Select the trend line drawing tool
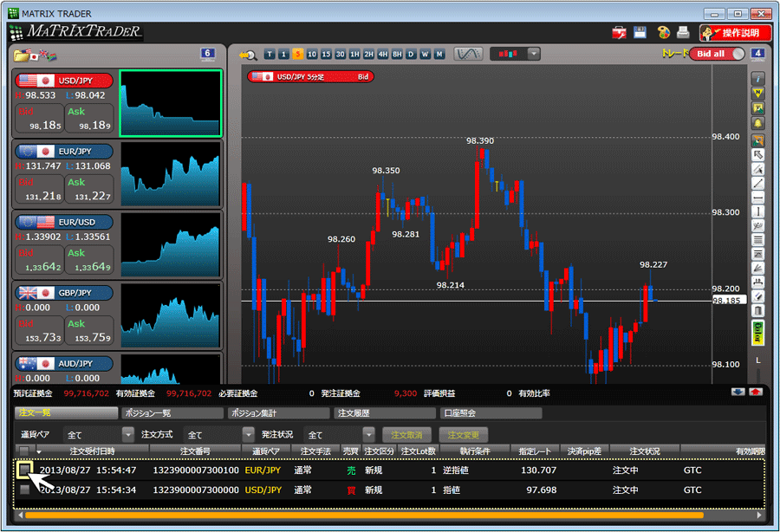 point(757,184)
